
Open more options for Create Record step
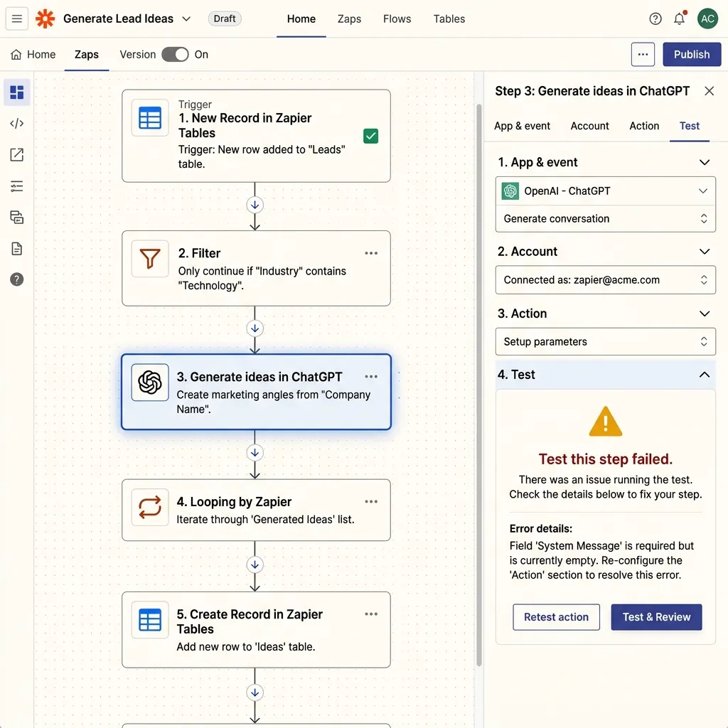tap(371, 614)
